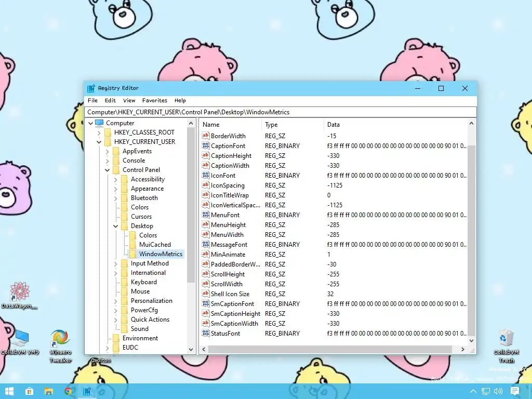
Task: Click the HKEY_CLASSES_ROOT folder icon
Action: tap(108, 132)
